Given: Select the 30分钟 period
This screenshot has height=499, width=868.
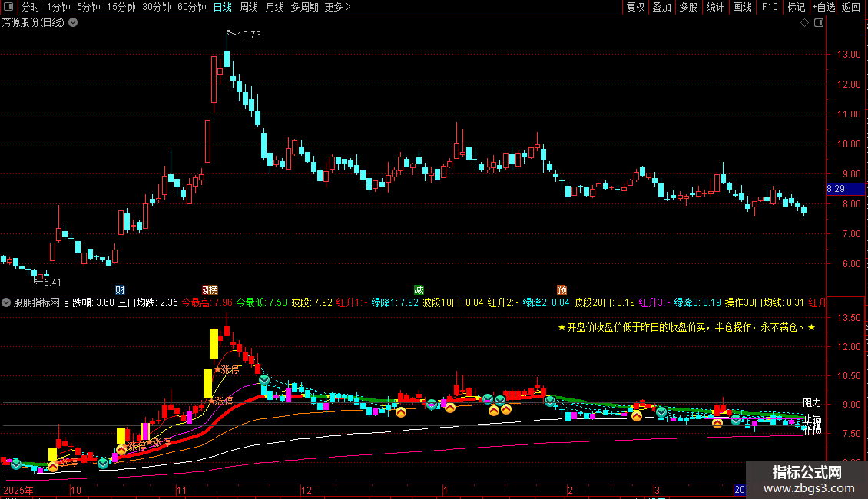Looking at the screenshot, I should 157,7.
